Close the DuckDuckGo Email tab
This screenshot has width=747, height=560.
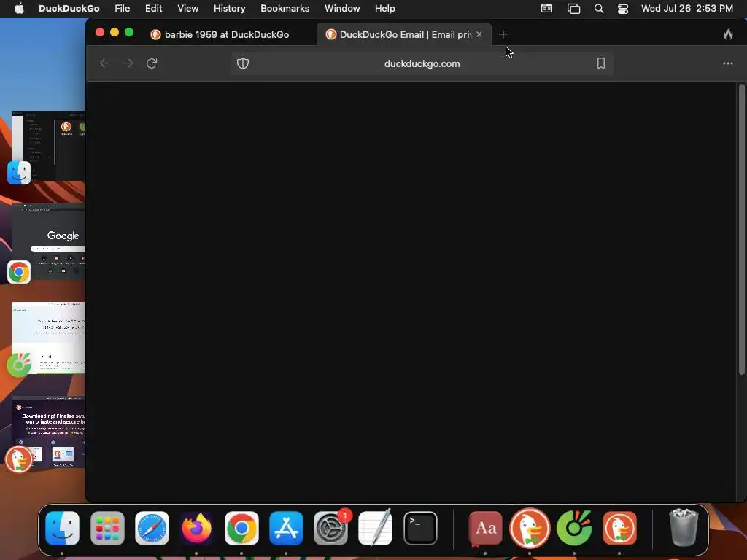tap(479, 34)
